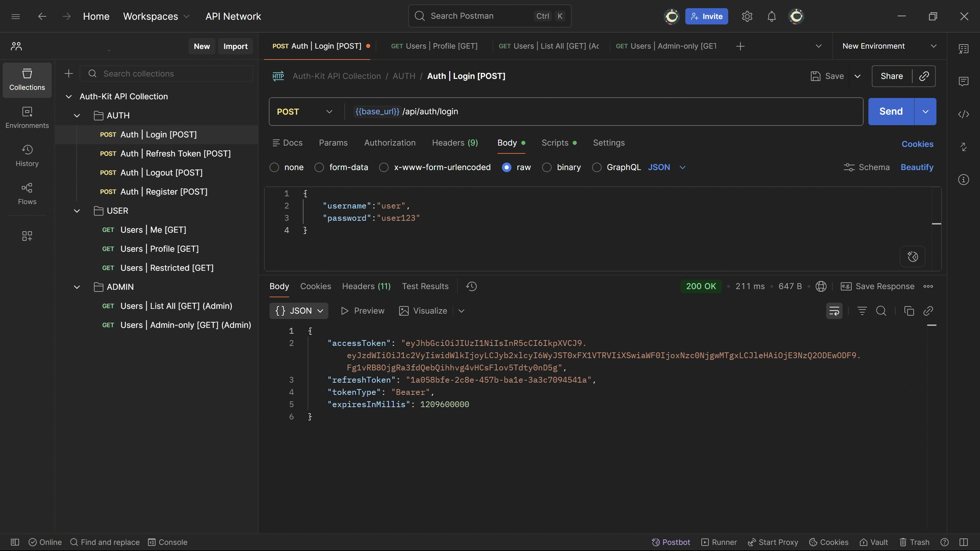
Task: Open the Collection Runner
Action: click(x=719, y=542)
